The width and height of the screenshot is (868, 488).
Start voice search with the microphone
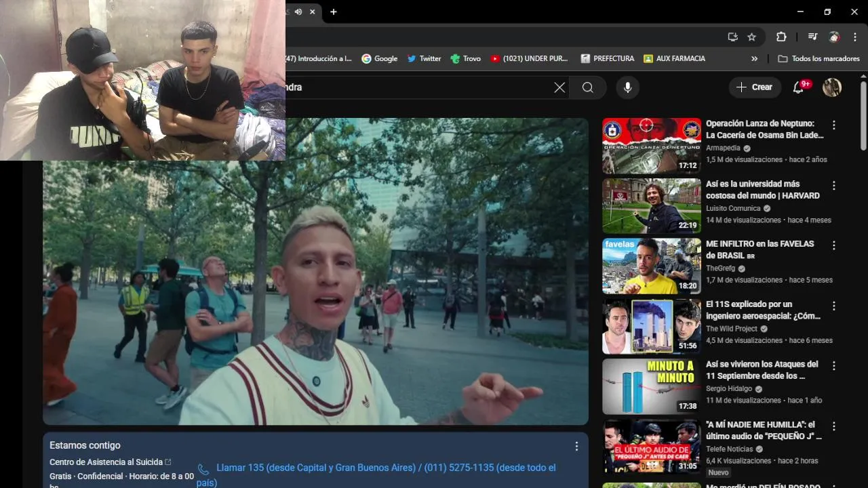pos(628,87)
